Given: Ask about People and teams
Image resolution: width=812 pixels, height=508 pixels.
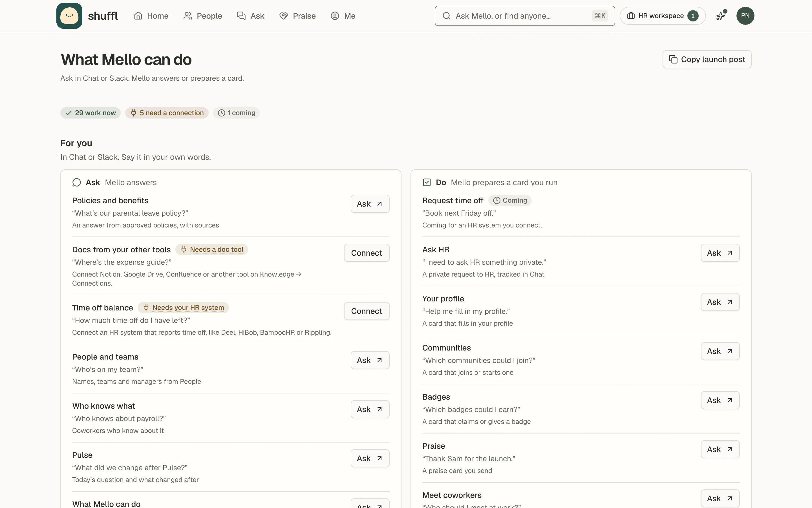Looking at the screenshot, I should [x=370, y=360].
